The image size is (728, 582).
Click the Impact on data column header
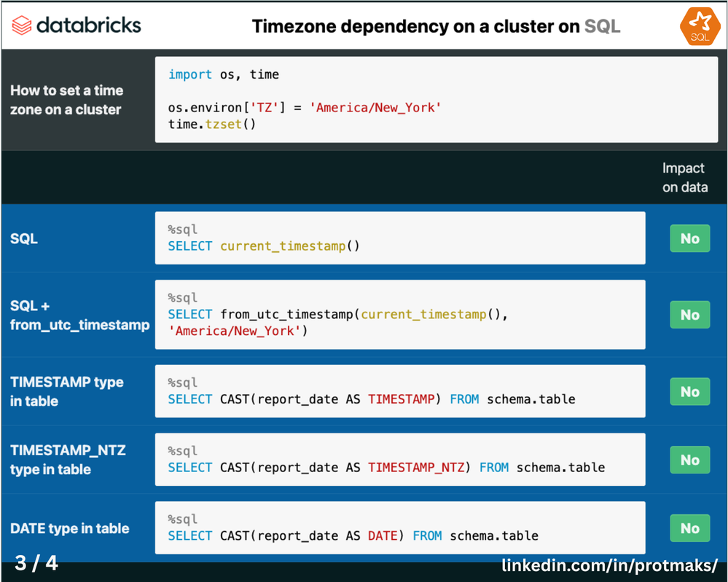pyautogui.click(x=684, y=178)
